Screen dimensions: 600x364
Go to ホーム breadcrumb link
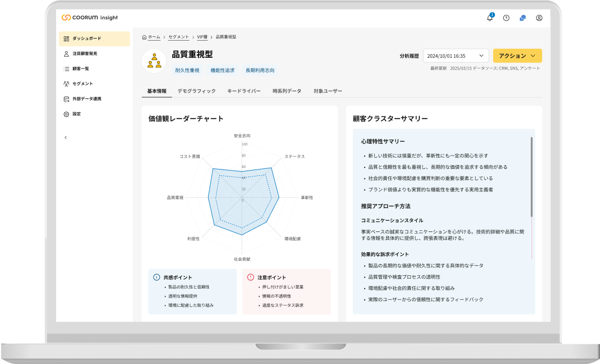click(154, 37)
